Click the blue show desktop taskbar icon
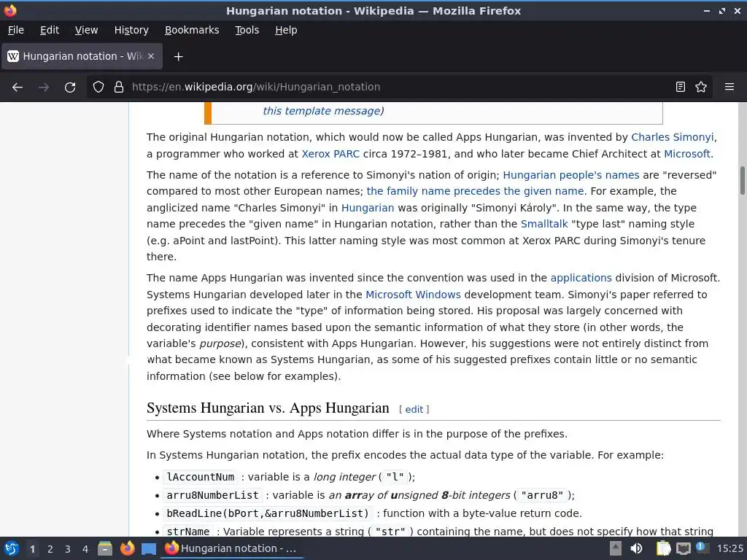This screenshot has width=747, height=560. [149, 548]
